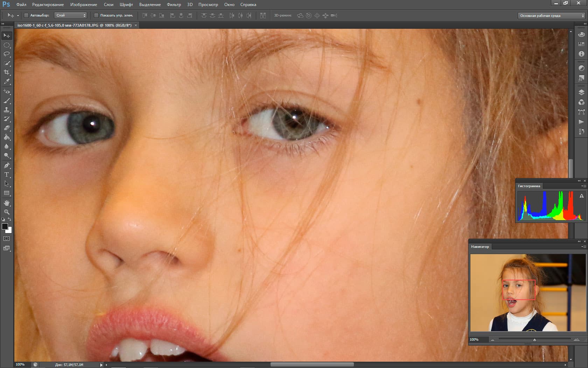588x368 pixels.
Task: Collapse the Навигатор panel to icons
Action: point(579,241)
